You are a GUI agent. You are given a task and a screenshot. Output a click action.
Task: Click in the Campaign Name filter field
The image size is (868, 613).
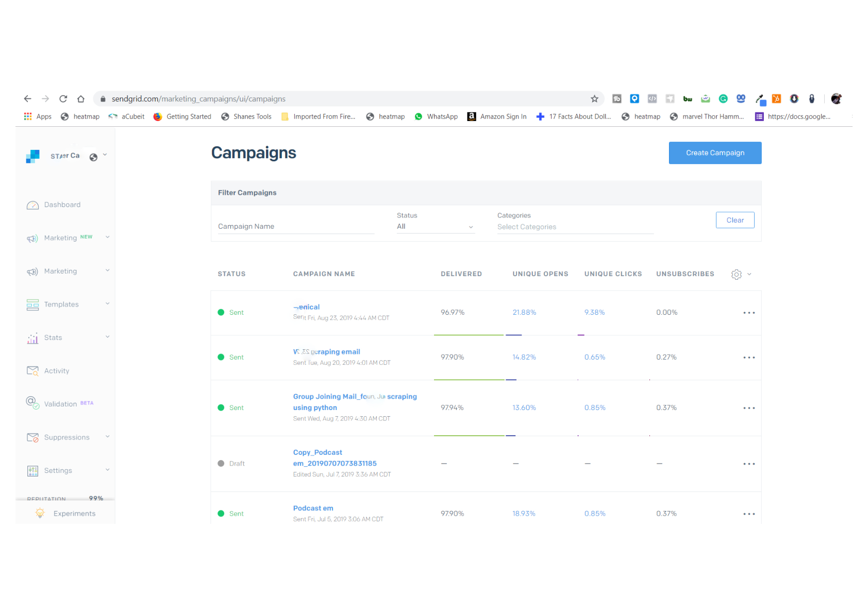coord(295,226)
